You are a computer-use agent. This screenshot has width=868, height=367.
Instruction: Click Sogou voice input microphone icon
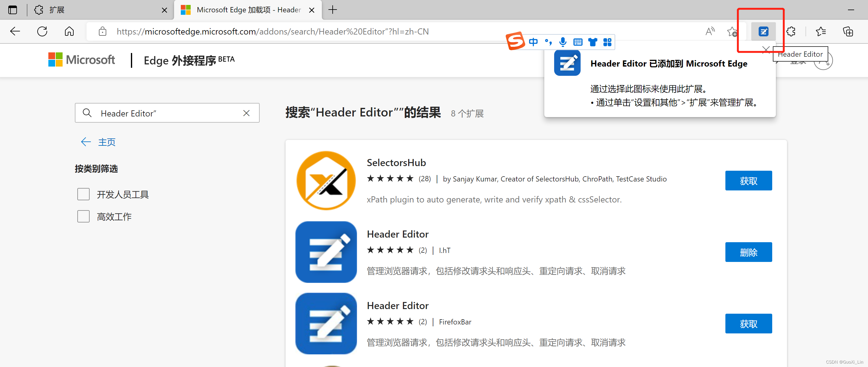click(x=563, y=42)
